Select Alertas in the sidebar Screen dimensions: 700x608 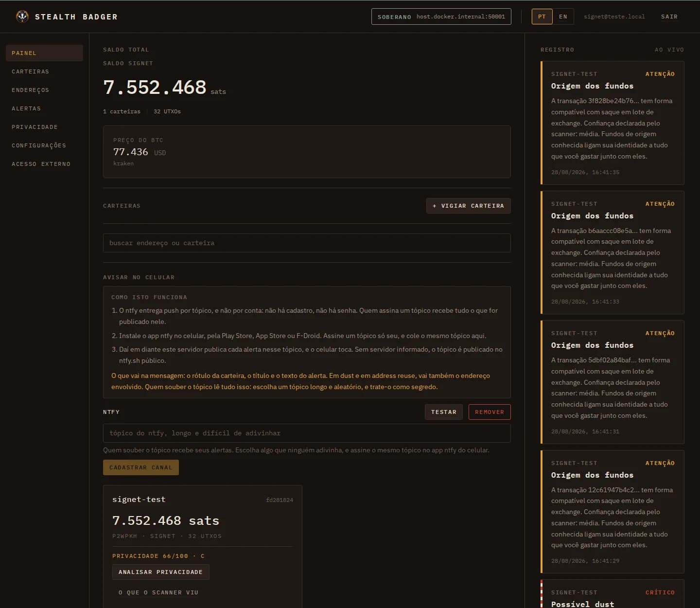(44, 108)
